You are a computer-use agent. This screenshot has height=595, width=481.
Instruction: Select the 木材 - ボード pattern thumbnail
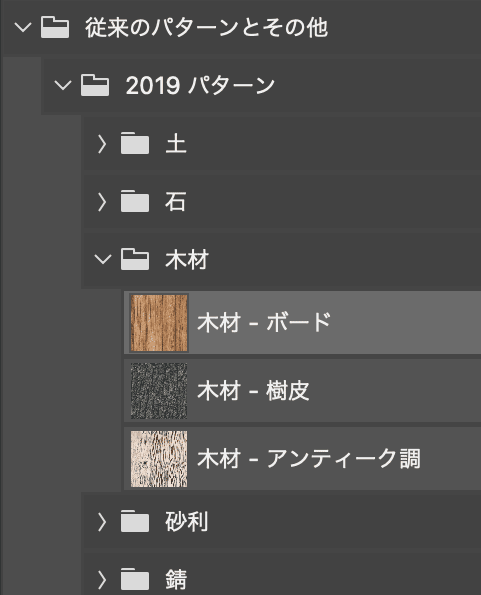coord(159,323)
